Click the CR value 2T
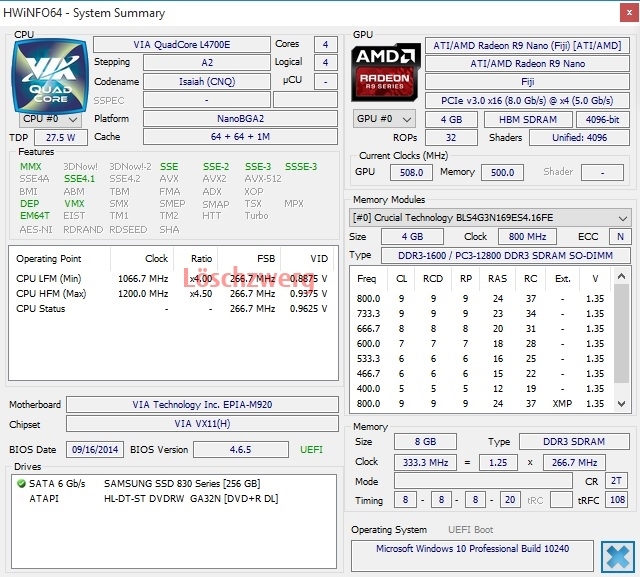640x577 pixels. [616, 481]
